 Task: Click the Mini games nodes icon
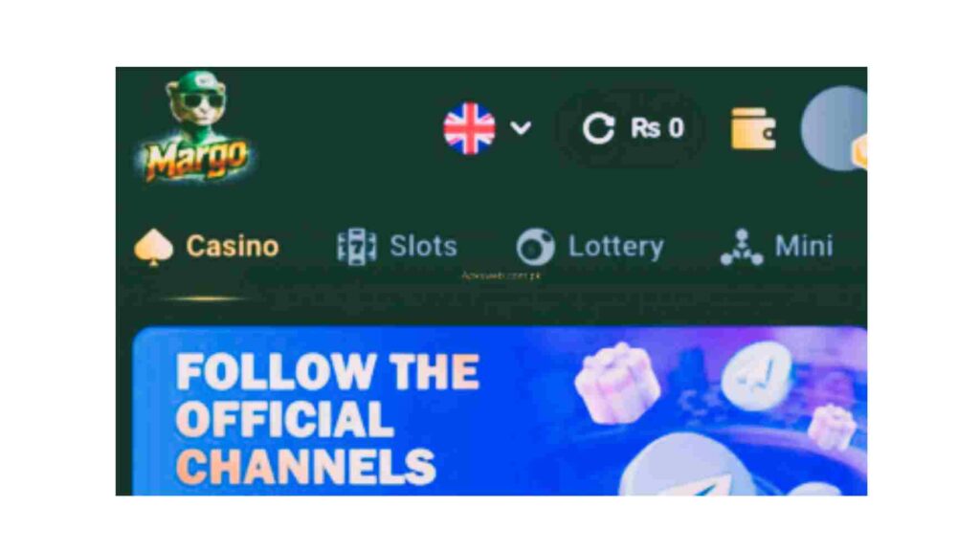[x=742, y=248]
